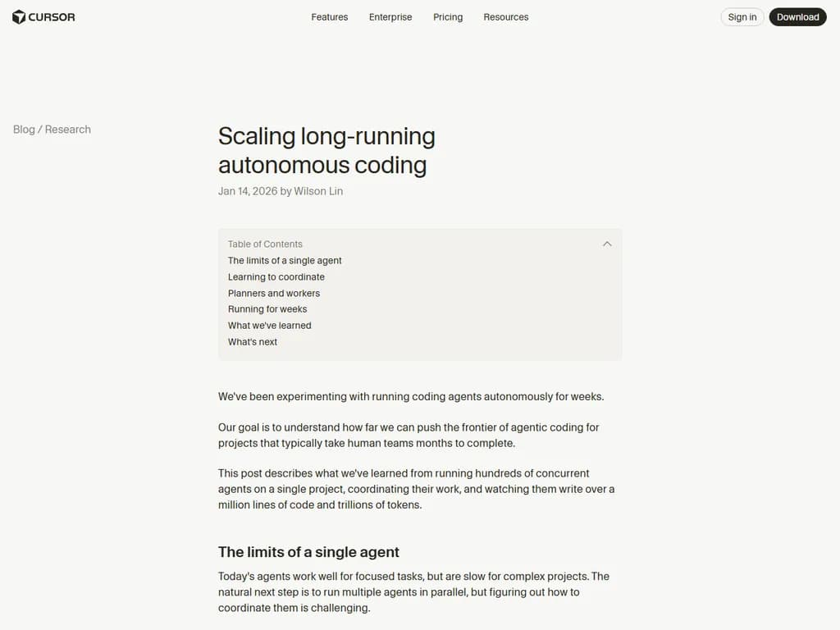Open the Enterprise nav item

click(x=390, y=17)
